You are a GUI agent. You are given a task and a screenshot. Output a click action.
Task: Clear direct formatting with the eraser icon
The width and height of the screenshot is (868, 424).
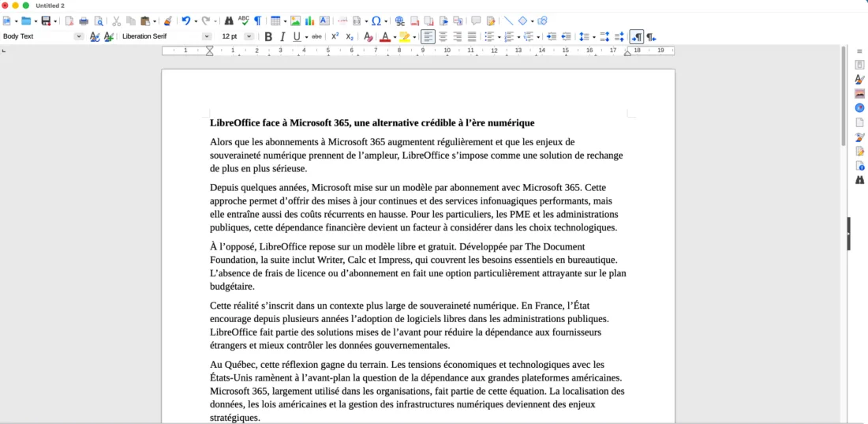point(368,36)
